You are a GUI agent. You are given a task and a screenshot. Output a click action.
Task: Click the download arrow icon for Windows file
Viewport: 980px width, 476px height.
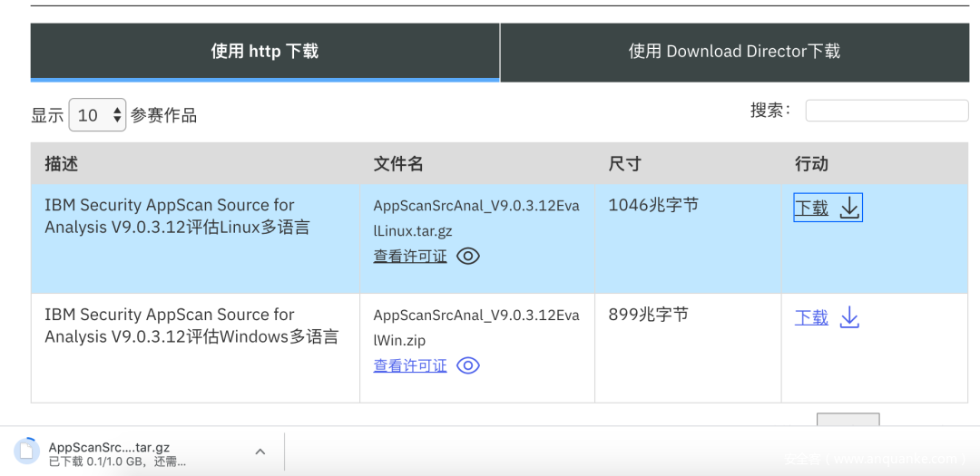coord(849,317)
